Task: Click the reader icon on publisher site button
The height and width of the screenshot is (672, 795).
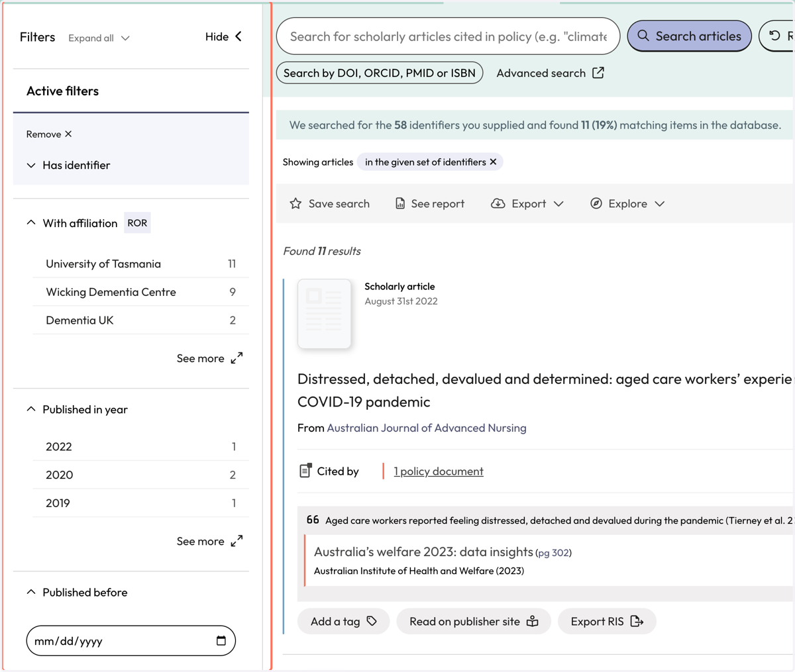Action: click(x=533, y=621)
